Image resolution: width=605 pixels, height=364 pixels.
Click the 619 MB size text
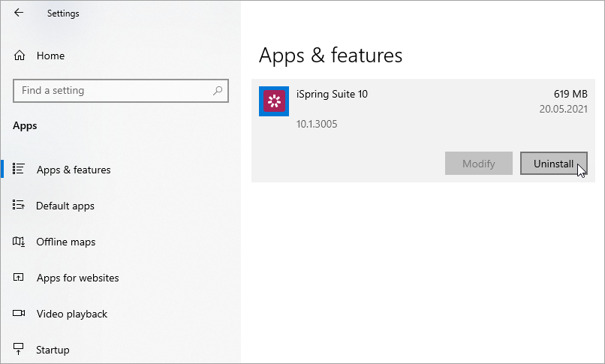[x=570, y=94]
